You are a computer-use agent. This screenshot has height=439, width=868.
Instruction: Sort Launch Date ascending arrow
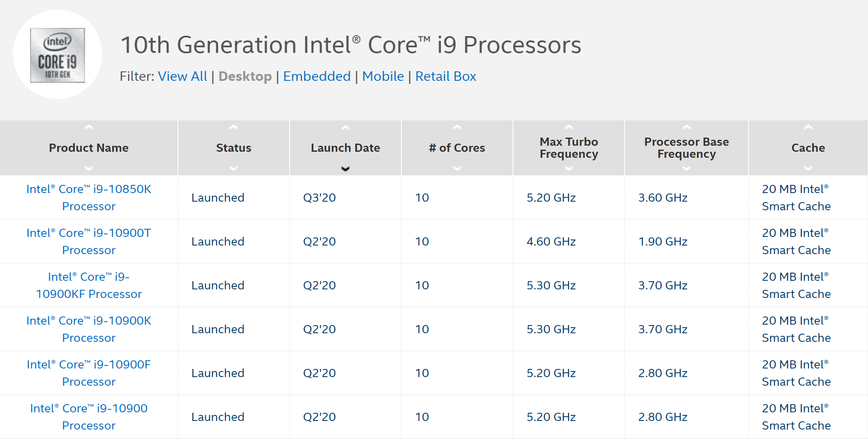tap(345, 128)
